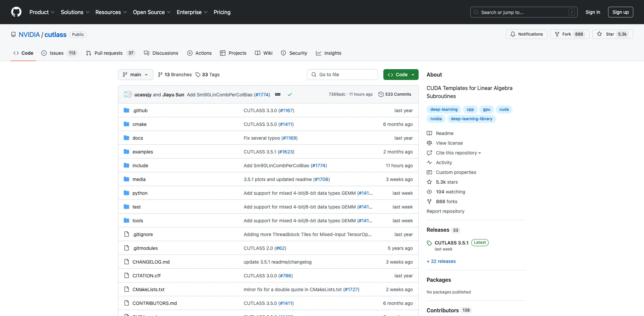Open the Pricing link
This screenshot has width=644, height=316.
(x=222, y=12)
